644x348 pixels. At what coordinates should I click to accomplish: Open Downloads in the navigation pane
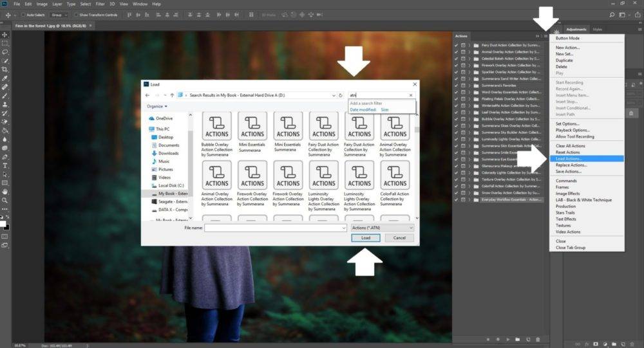[x=168, y=153]
